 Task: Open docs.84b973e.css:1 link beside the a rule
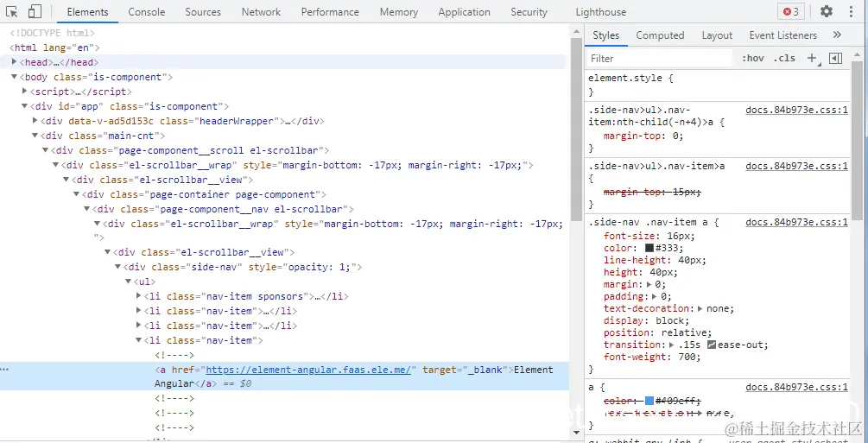click(796, 388)
